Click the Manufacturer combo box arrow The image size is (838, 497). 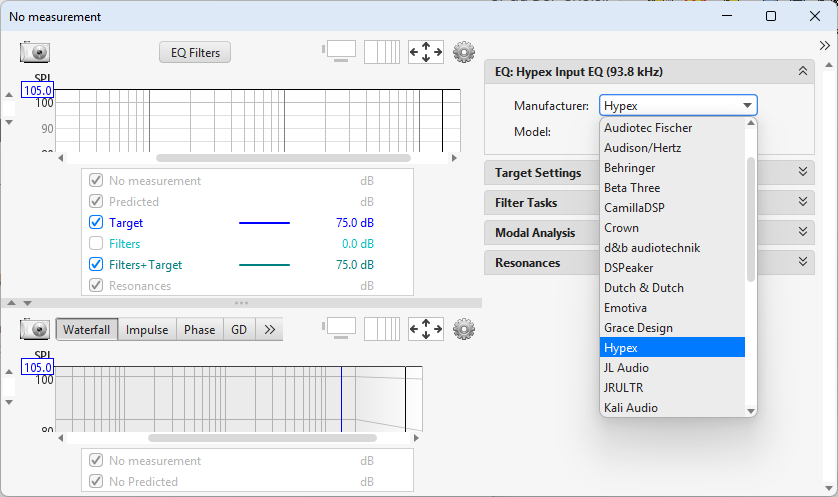pyautogui.click(x=746, y=106)
